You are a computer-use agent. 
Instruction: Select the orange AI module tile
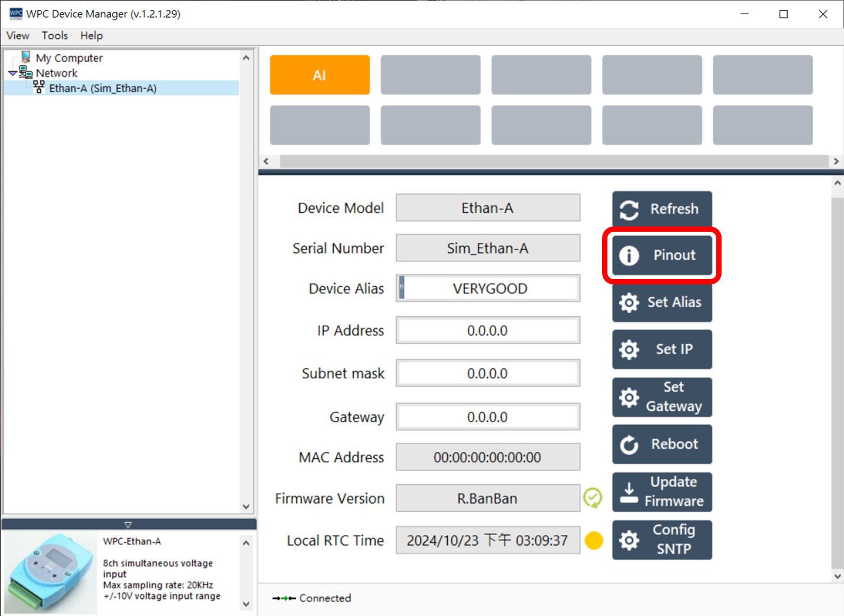click(x=319, y=75)
